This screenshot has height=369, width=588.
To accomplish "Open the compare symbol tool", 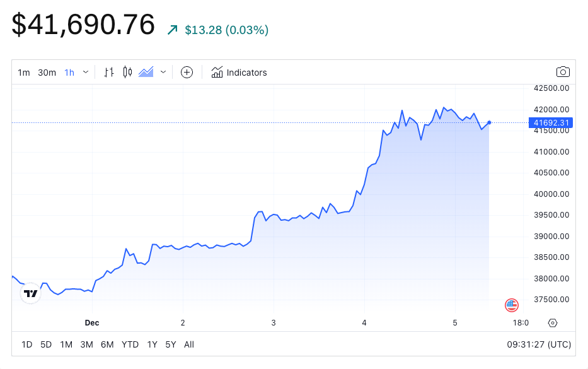I will [x=187, y=72].
